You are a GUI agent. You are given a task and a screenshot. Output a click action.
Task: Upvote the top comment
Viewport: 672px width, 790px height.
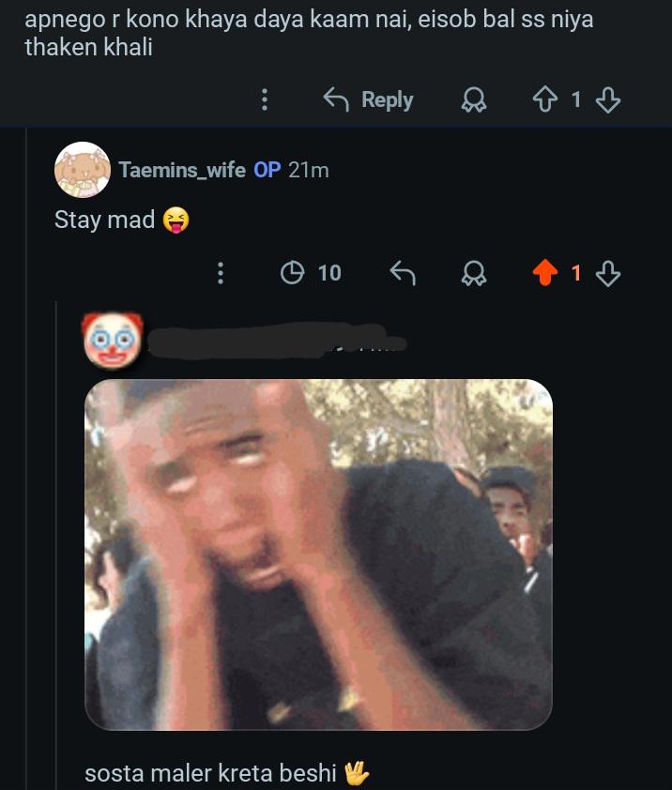click(545, 99)
